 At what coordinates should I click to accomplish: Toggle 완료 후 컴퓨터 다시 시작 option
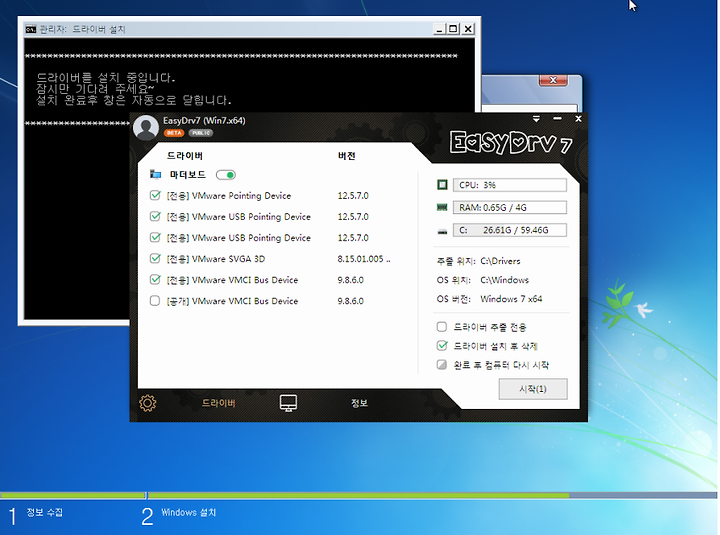(x=442, y=365)
